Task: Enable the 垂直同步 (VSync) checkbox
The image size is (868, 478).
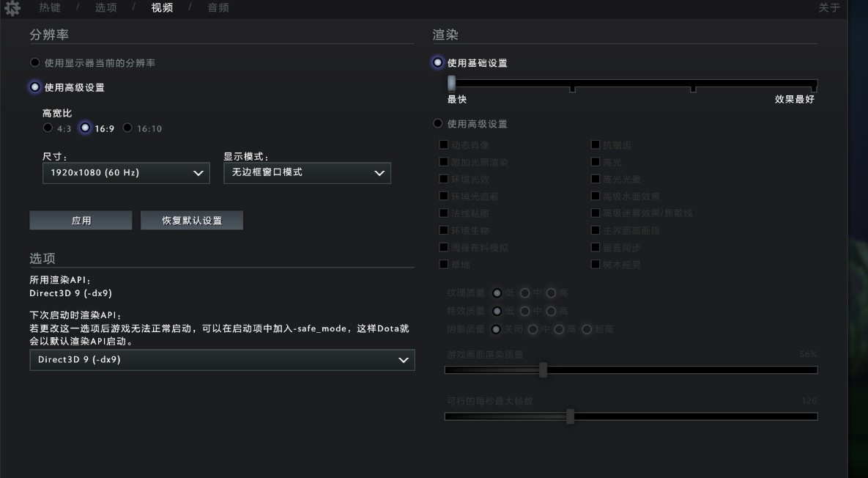Action: coord(596,248)
